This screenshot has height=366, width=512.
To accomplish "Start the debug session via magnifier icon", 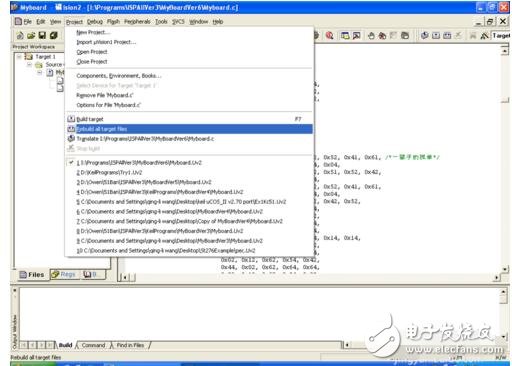I will pos(329,35).
